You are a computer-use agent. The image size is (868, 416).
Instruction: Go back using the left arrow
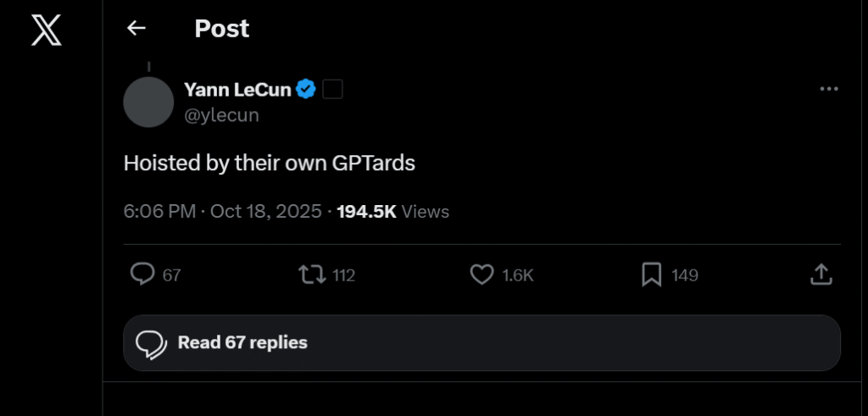(136, 29)
